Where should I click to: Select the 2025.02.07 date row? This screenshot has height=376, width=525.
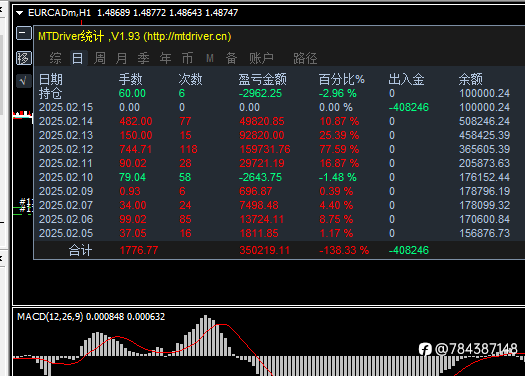click(66, 205)
